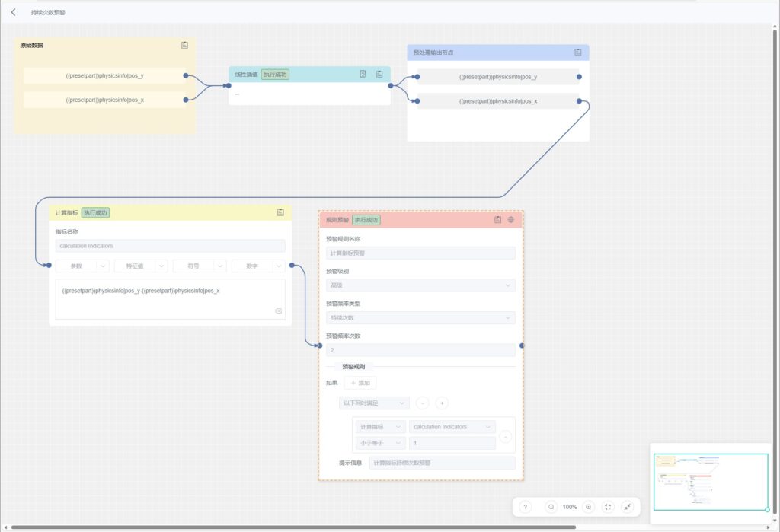Open the 特征值 dropdown
Viewport: 780px width, 532px height.
tap(140, 266)
